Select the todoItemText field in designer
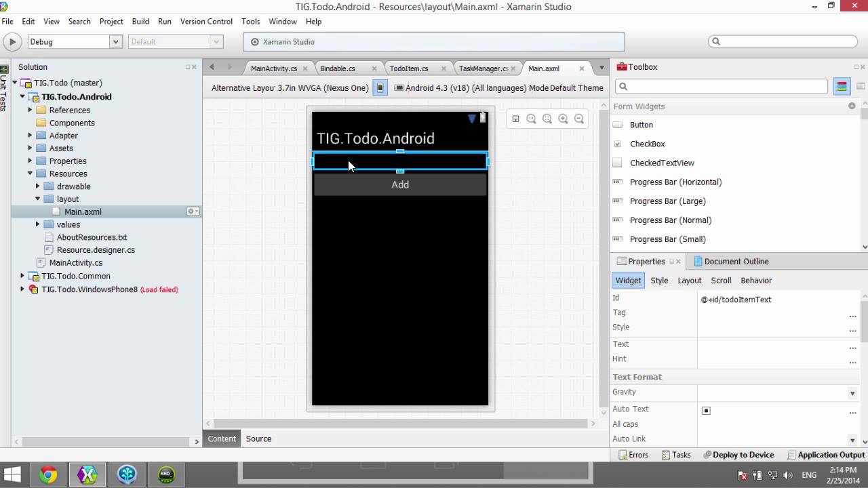Screen dimensions: 868x488 (400, 161)
